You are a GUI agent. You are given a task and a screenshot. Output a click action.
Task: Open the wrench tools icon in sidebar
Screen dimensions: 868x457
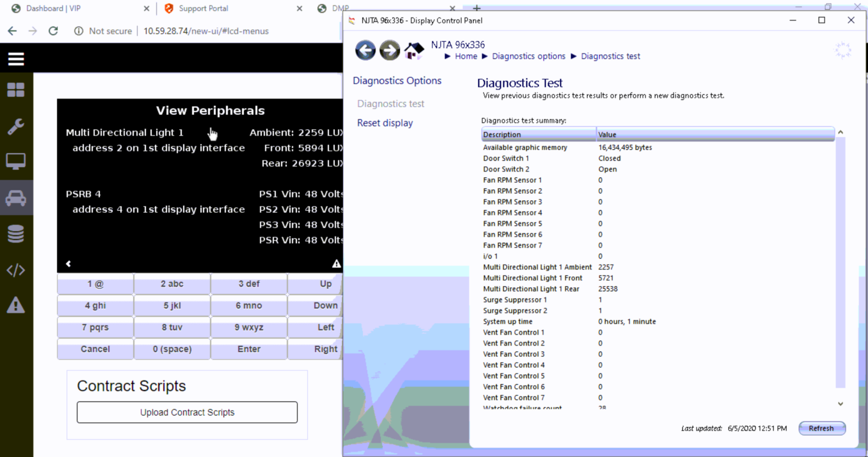pyautogui.click(x=16, y=126)
